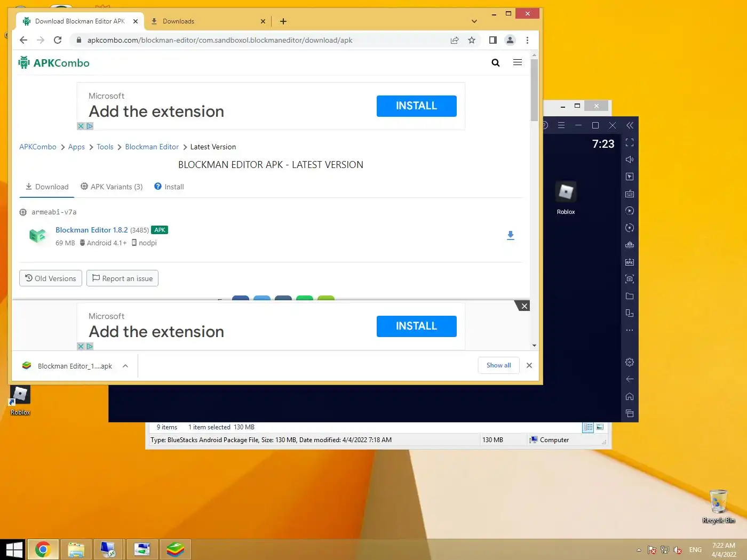Image resolution: width=747 pixels, height=560 pixels.
Task: Select Download Blockman Editor APK browser tab
Action: tap(80, 21)
